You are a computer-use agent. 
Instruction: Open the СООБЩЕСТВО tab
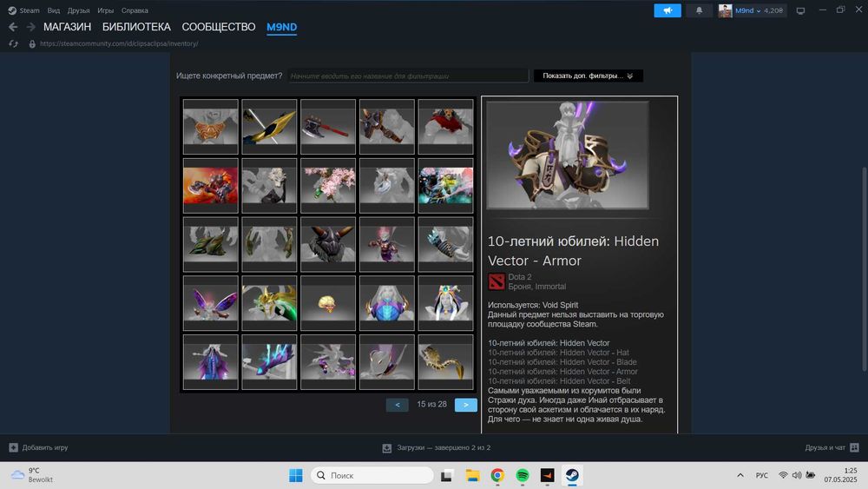[x=219, y=27]
